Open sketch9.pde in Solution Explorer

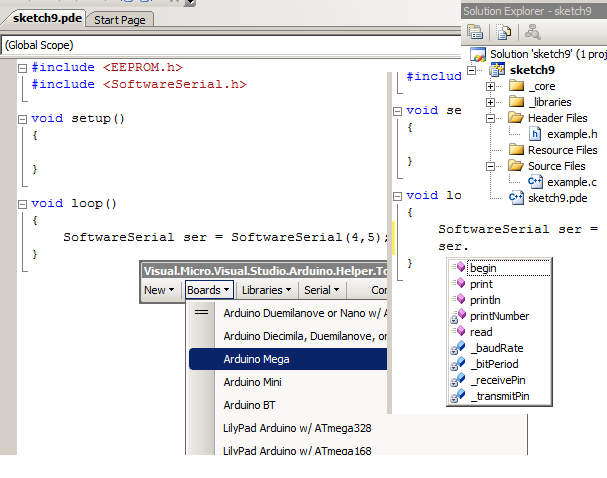[x=557, y=198]
